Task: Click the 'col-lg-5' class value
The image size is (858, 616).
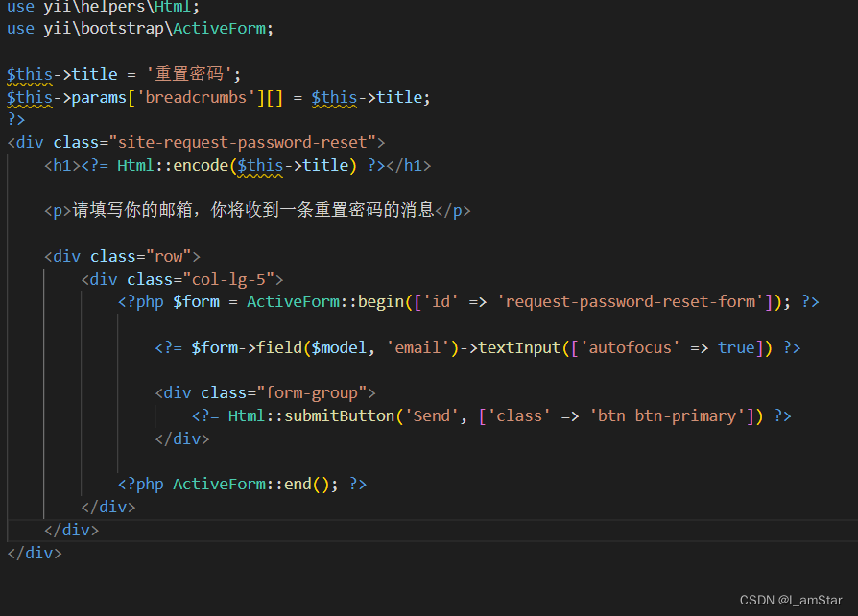Action: tap(228, 279)
